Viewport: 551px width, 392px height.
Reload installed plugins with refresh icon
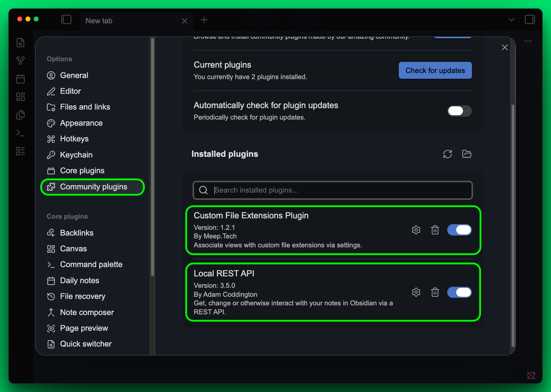pyautogui.click(x=448, y=154)
